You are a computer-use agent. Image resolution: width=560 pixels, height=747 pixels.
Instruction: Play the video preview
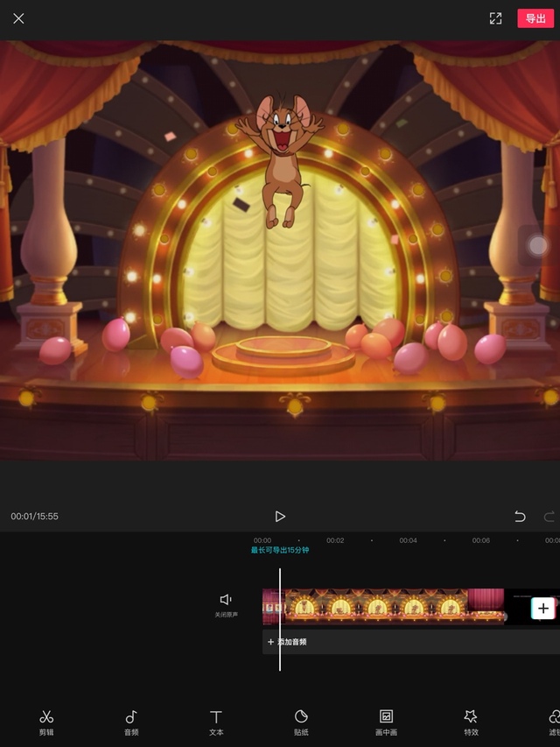point(280,517)
